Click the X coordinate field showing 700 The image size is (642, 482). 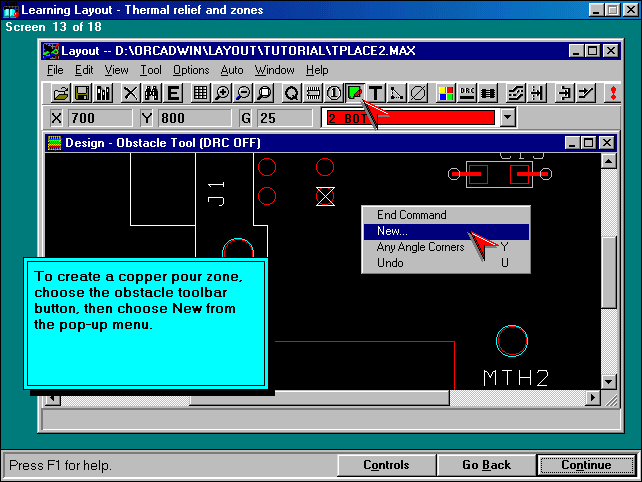click(102, 117)
